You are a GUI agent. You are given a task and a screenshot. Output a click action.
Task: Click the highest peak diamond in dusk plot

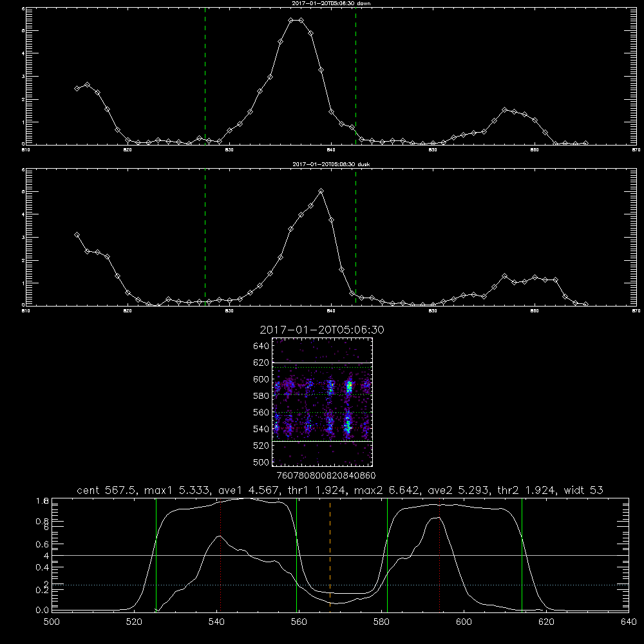[321, 191]
